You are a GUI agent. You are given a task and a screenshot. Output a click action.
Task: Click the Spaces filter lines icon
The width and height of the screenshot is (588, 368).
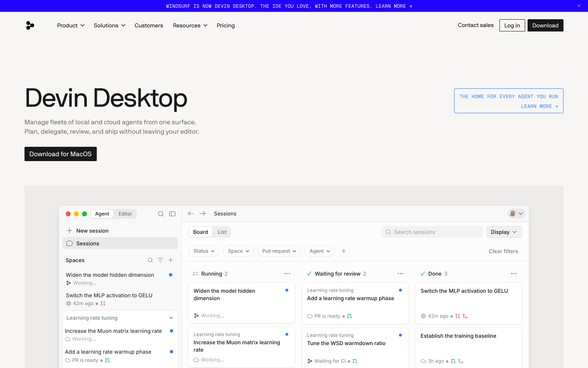(160, 260)
